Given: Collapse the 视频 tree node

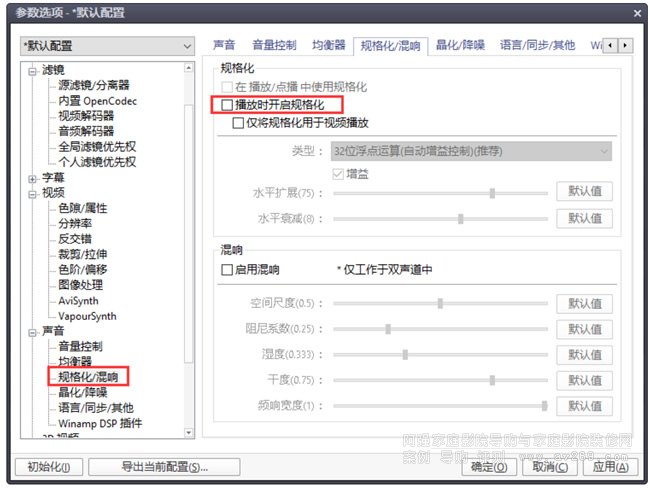Looking at the screenshot, I should tap(32, 193).
